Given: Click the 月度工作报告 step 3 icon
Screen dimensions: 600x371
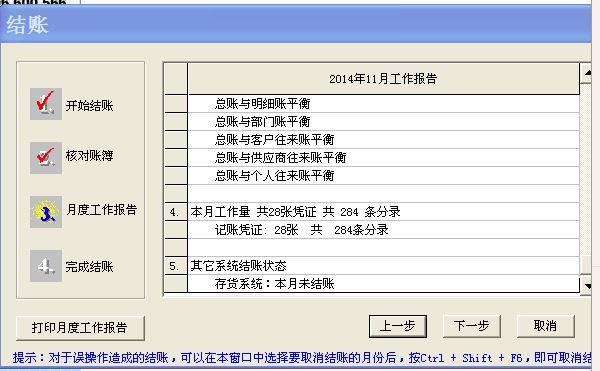Looking at the screenshot, I should click(46, 212).
